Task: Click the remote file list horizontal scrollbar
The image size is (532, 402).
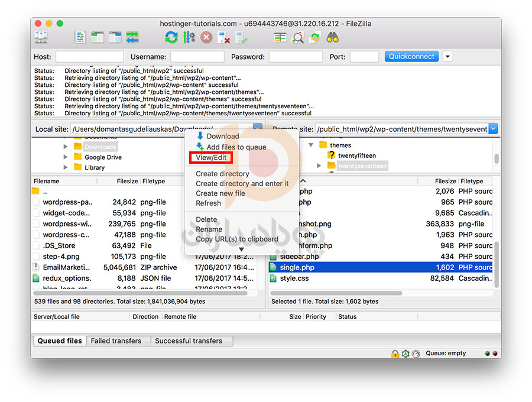Action: pos(337,293)
